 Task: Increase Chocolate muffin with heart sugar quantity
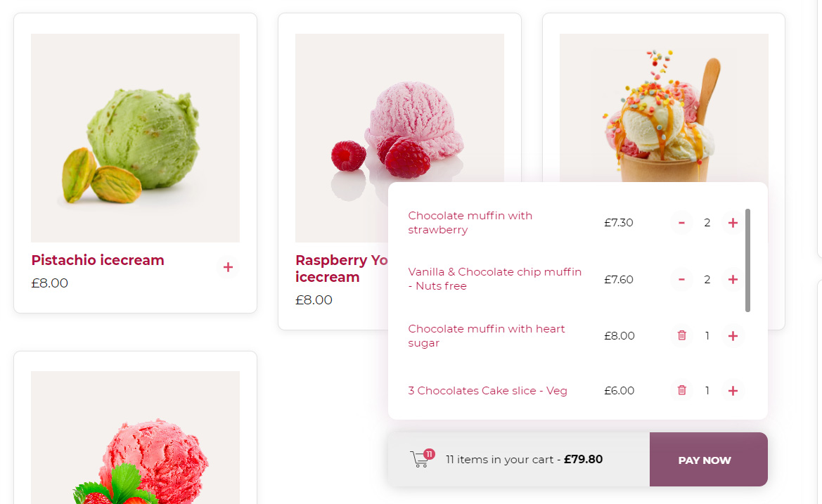[733, 336]
